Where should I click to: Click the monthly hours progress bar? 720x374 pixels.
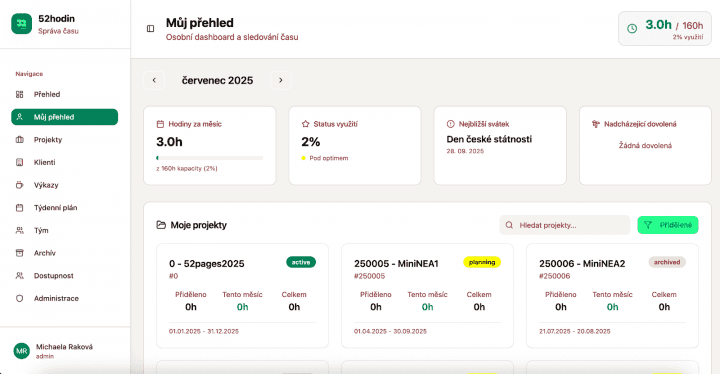point(210,158)
